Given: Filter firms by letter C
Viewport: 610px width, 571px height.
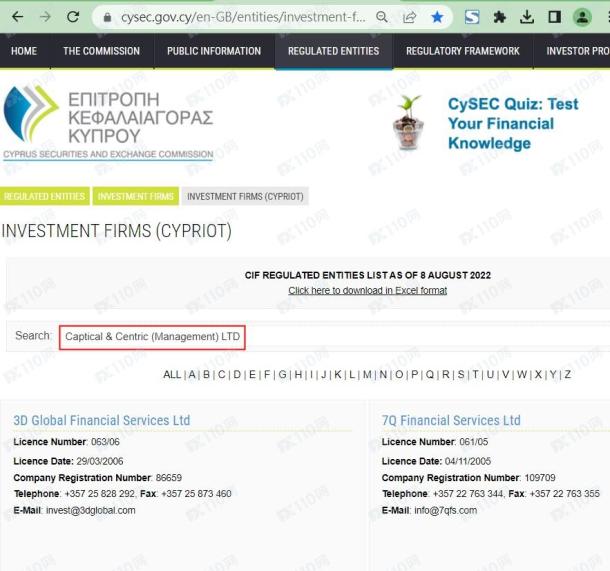Looking at the screenshot, I should [x=221, y=375].
